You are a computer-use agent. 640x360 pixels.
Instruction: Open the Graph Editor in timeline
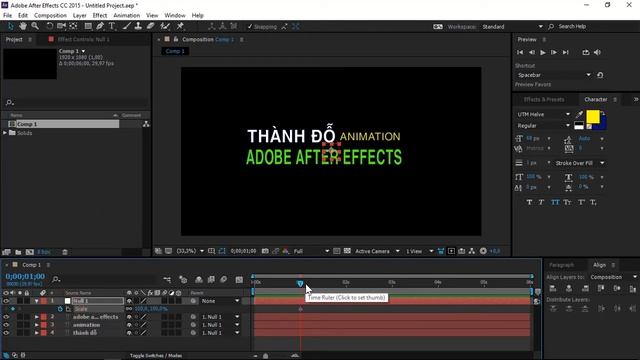[239, 279]
